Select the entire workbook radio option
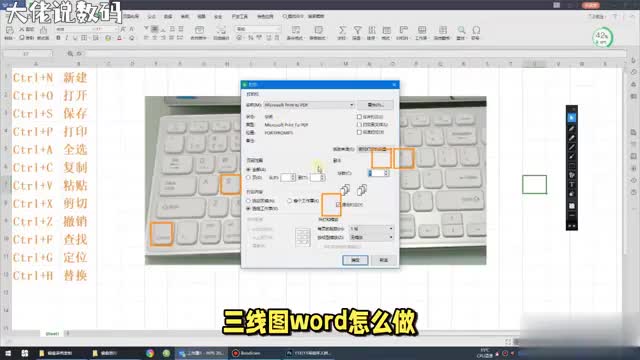The height and width of the screenshot is (360, 640). point(289,201)
